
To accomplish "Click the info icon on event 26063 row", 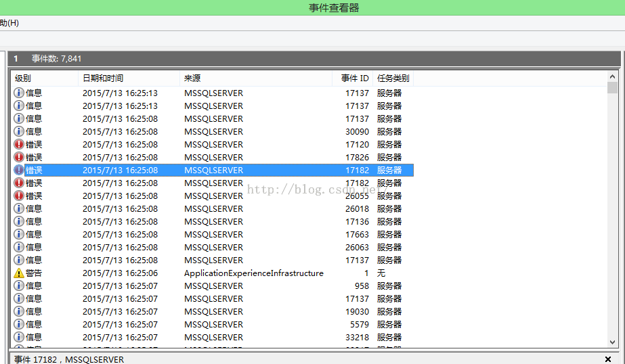I will point(19,247).
